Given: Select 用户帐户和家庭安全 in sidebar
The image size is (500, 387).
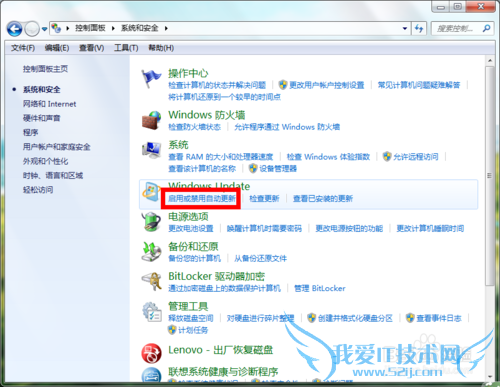Looking at the screenshot, I should tap(56, 147).
